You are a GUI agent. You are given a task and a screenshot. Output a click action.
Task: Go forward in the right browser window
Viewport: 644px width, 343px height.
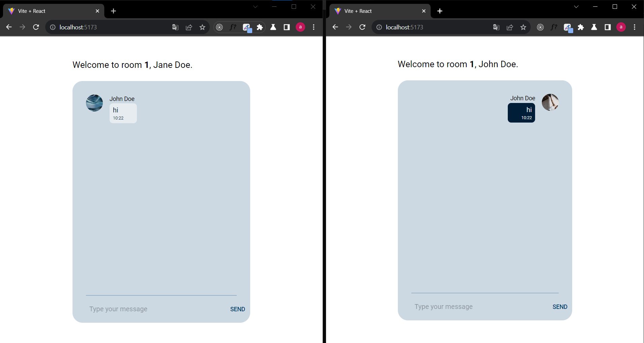tap(349, 27)
